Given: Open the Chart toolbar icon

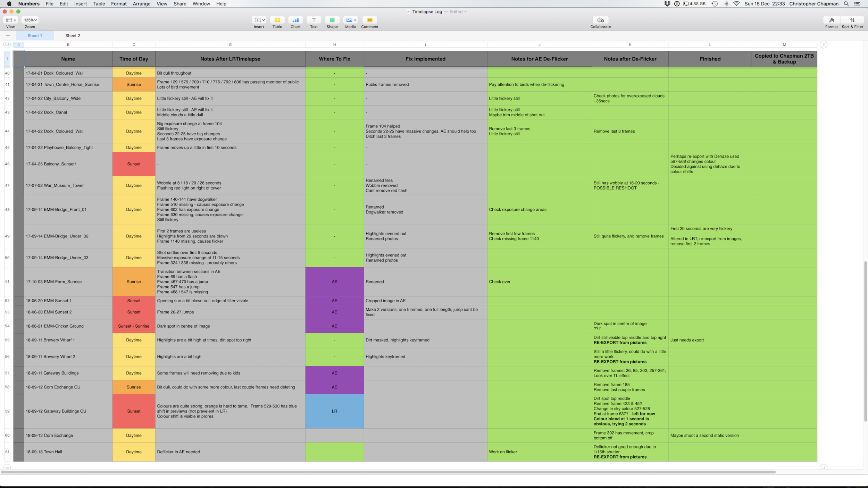Looking at the screenshot, I should pyautogui.click(x=295, y=20).
